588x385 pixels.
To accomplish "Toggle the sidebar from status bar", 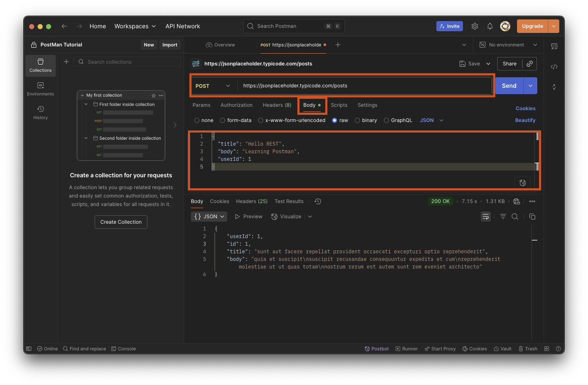I will point(29,349).
